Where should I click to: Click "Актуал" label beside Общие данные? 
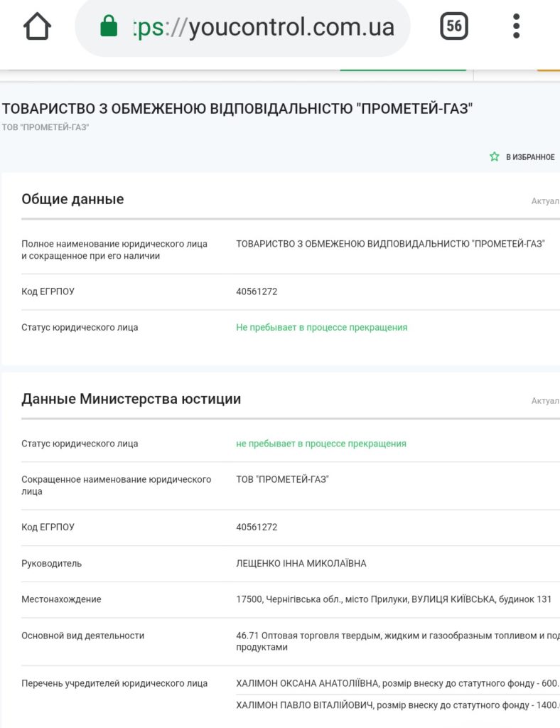point(545,201)
